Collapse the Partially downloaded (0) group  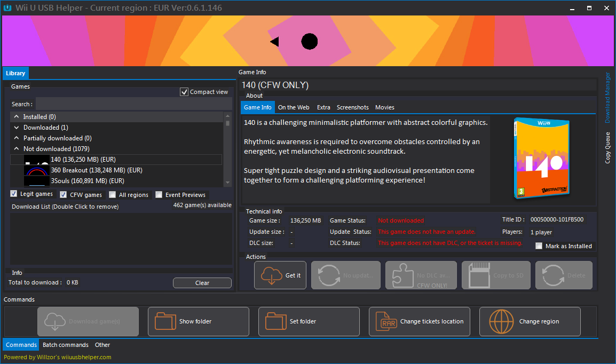point(17,138)
